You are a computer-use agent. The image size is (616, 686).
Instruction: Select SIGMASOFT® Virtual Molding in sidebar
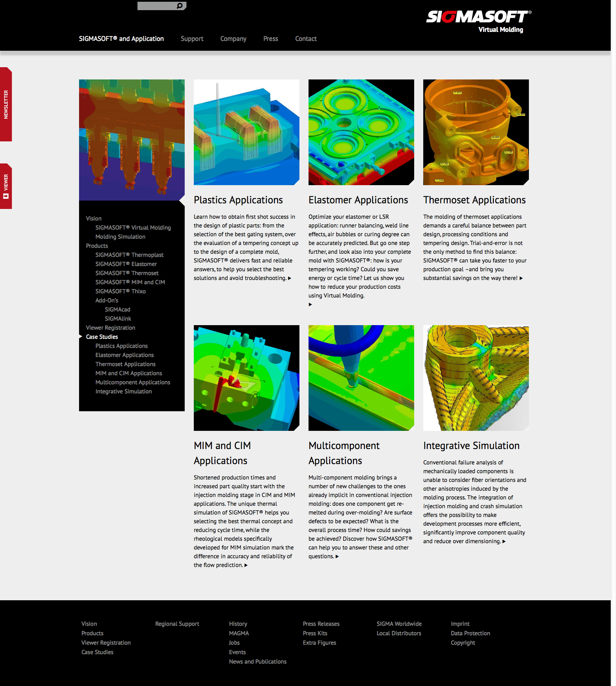click(133, 227)
